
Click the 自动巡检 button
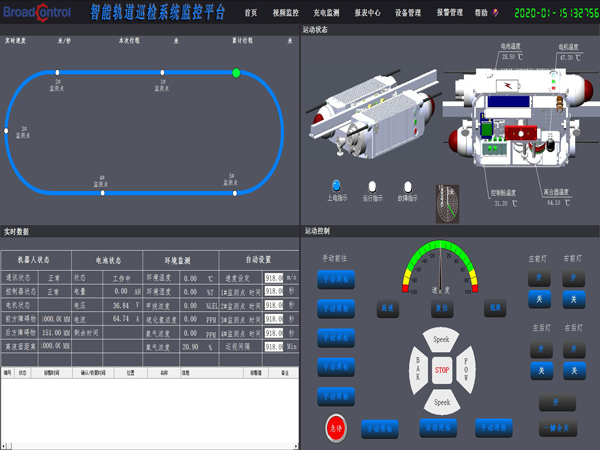click(438, 428)
